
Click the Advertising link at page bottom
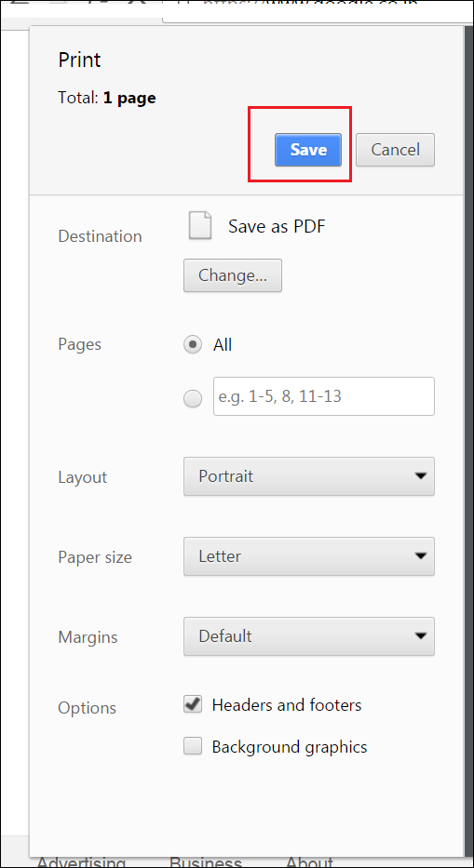coord(81,861)
